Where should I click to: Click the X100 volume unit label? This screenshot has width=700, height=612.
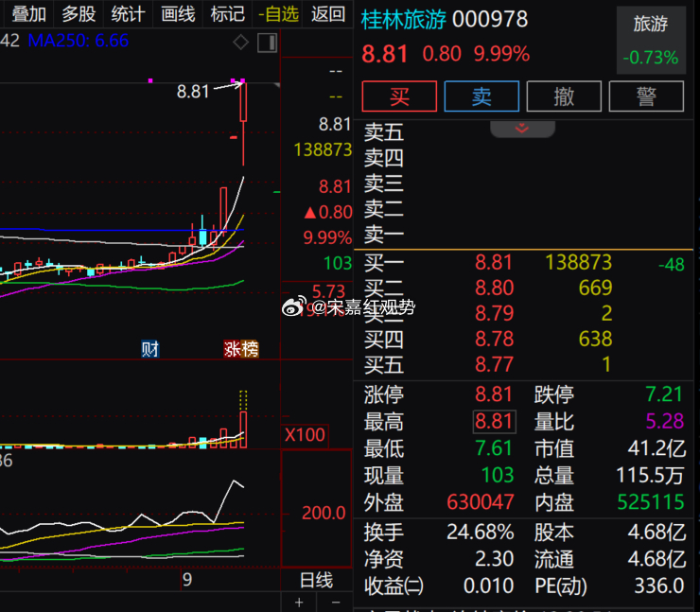305,435
